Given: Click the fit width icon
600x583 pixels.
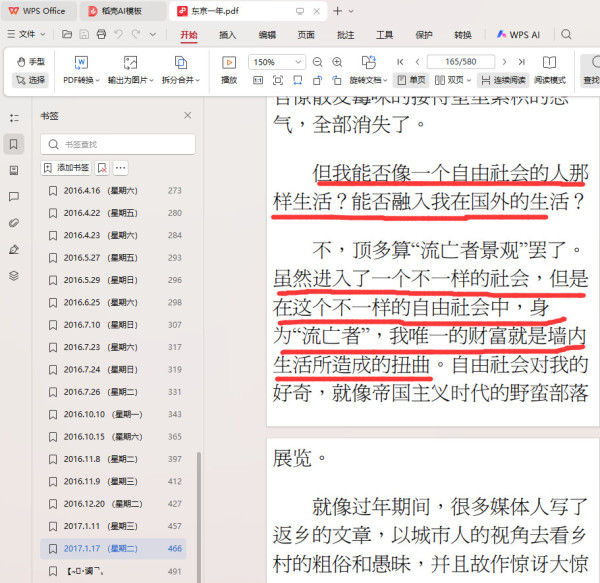Looking at the screenshot, I should click(297, 80).
